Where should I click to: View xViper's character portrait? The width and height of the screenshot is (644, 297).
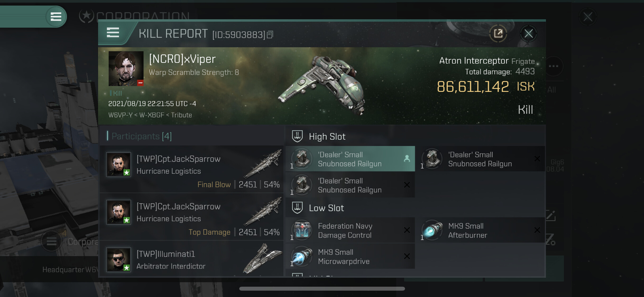point(126,69)
